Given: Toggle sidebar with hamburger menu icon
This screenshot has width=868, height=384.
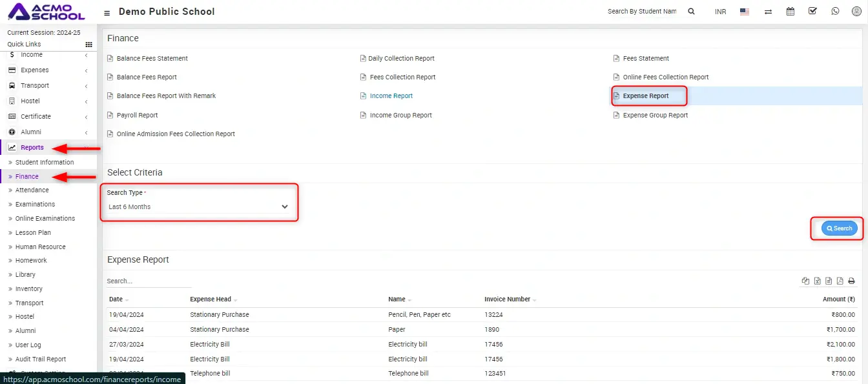Looking at the screenshot, I should click(107, 12).
